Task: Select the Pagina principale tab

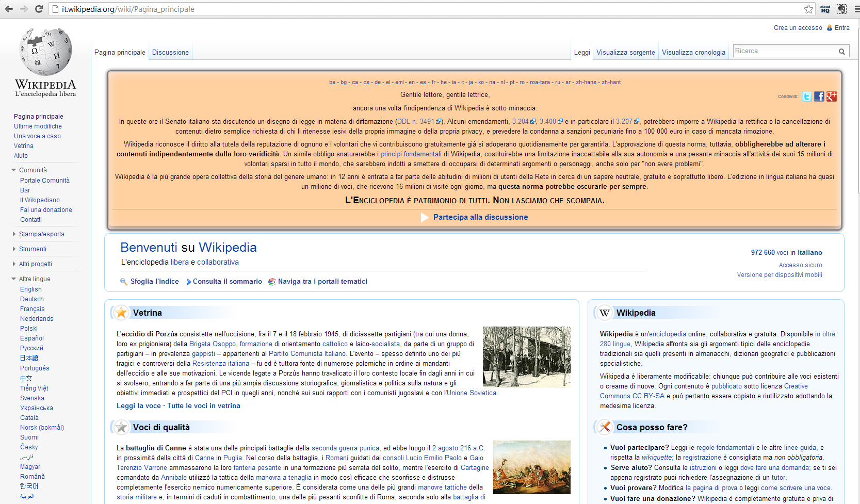Action: [120, 53]
